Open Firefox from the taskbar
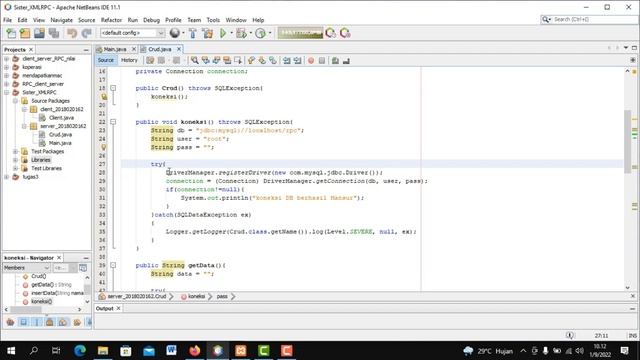 coord(195,350)
